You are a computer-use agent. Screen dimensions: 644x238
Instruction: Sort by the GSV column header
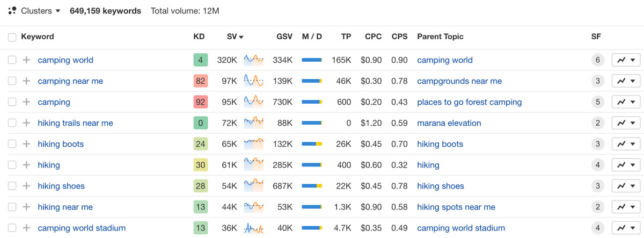(x=284, y=37)
